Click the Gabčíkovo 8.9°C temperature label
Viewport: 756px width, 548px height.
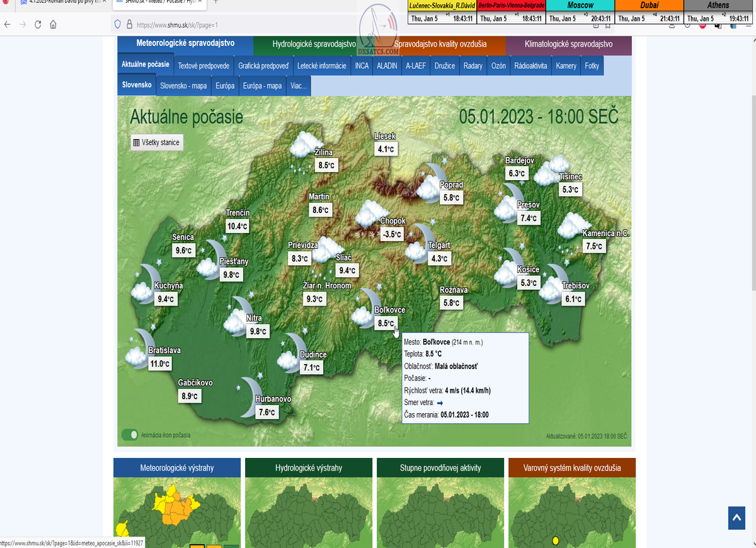(x=190, y=396)
